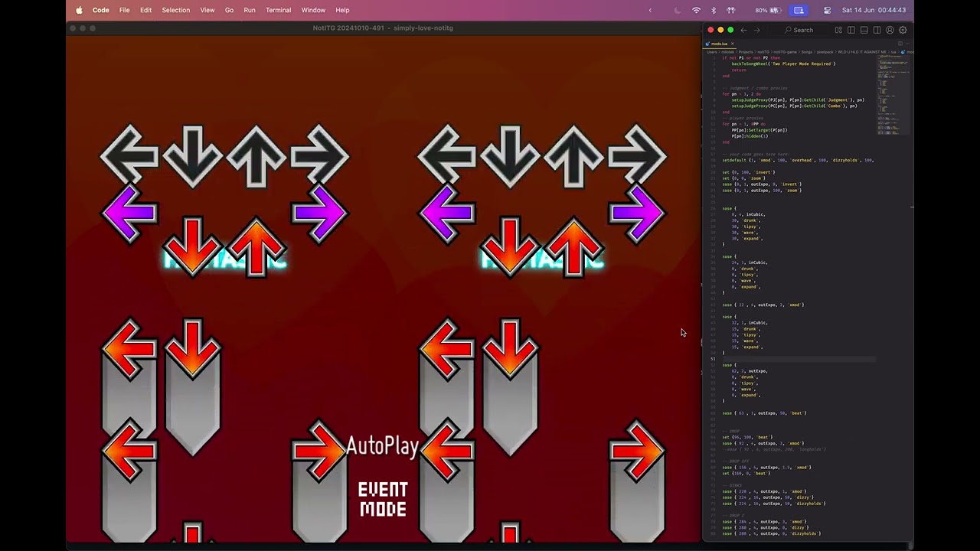Click the VS Code Search command box

tap(799, 30)
